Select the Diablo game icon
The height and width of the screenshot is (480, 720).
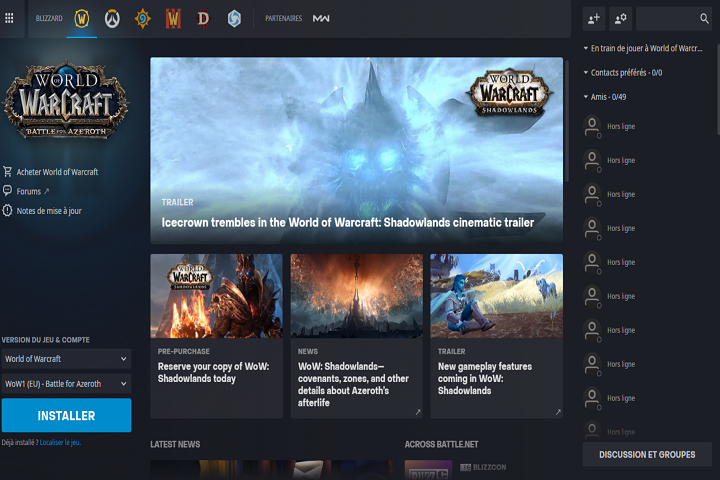point(203,19)
